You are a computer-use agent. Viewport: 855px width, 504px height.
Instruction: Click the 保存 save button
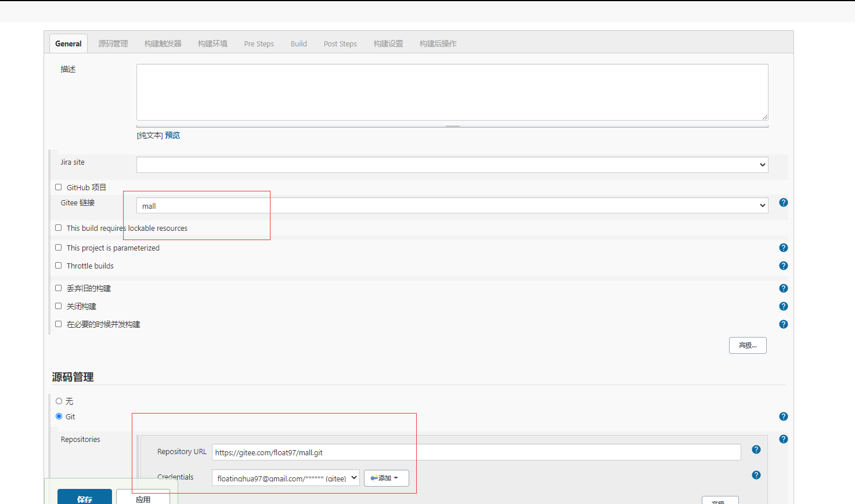(x=85, y=498)
